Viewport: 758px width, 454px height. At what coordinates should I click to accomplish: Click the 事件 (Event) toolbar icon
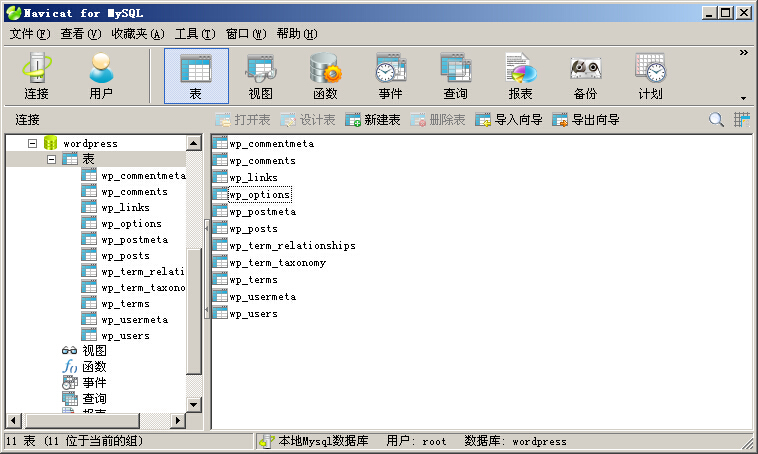tap(390, 76)
